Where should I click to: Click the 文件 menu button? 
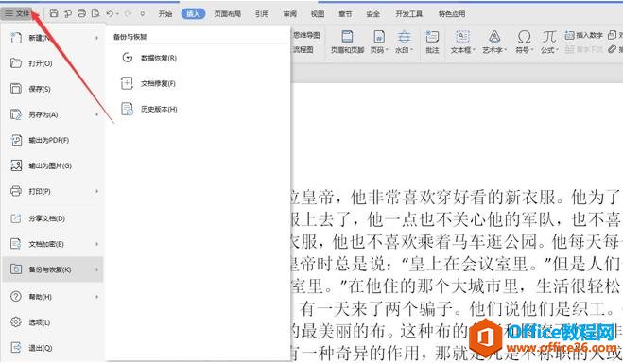(17, 14)
